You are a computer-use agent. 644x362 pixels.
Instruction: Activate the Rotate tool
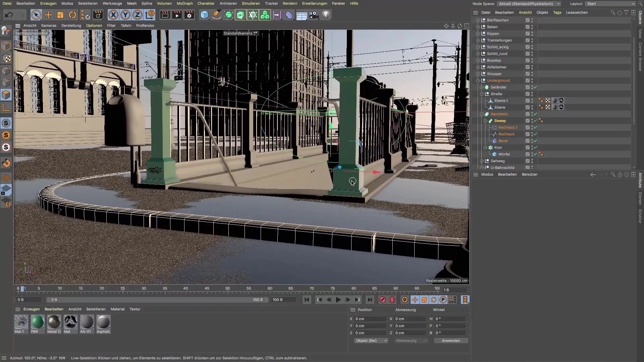tap(72, 15)
